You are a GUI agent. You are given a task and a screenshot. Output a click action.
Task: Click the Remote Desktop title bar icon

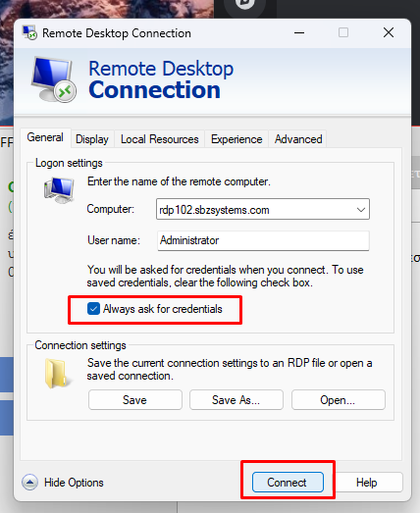tap(29, 32)
